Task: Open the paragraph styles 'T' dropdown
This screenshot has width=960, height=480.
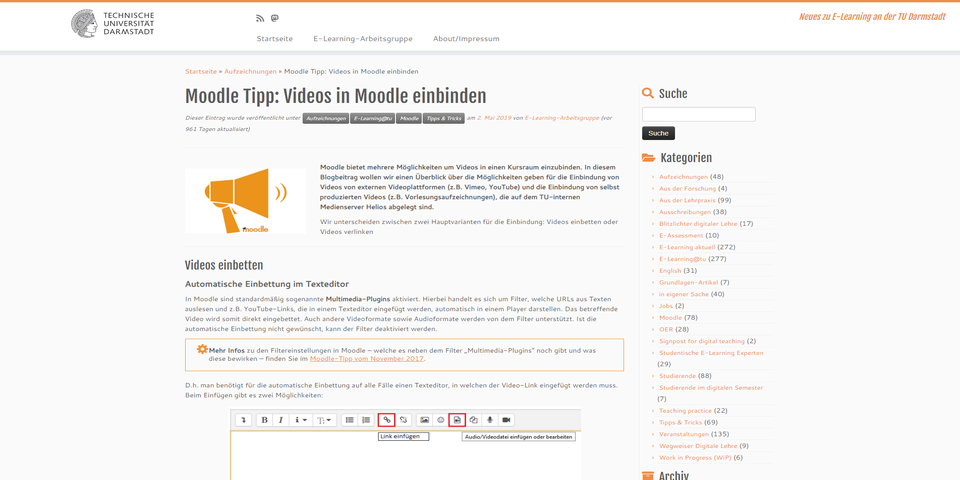Action: (x=324, y=420)
